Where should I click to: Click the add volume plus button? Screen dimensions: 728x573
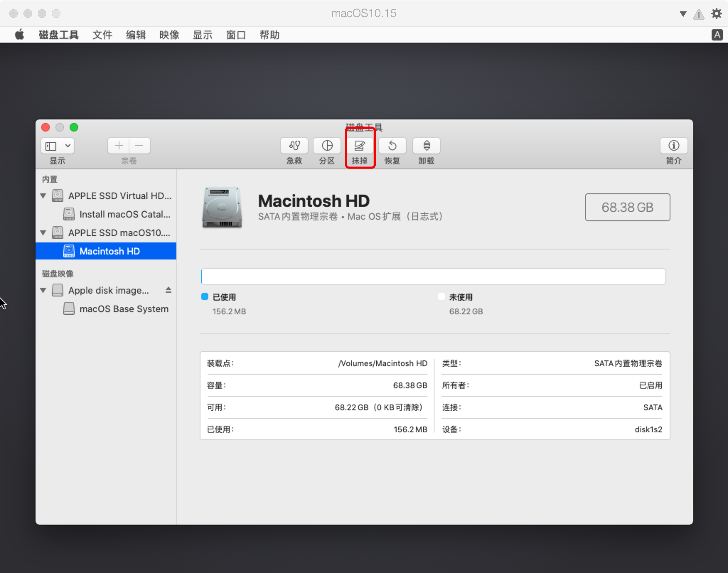coord(119,146)
